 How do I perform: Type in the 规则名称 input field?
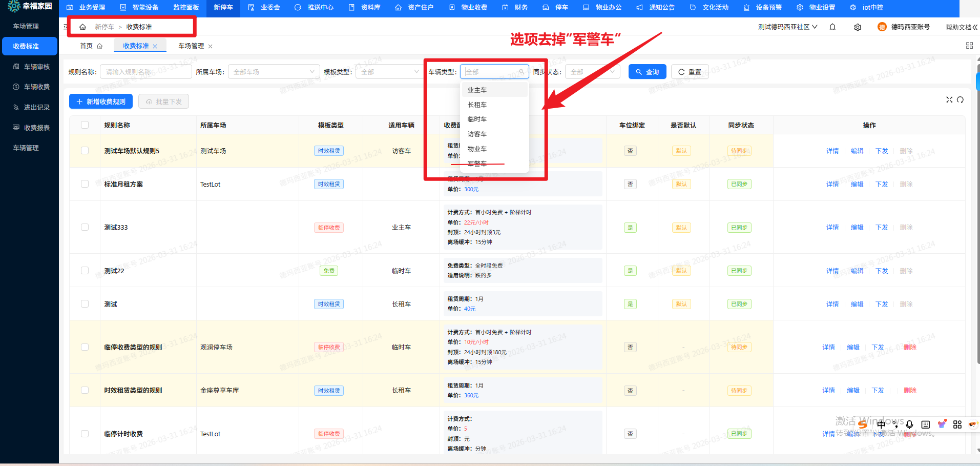click(145, 72)
